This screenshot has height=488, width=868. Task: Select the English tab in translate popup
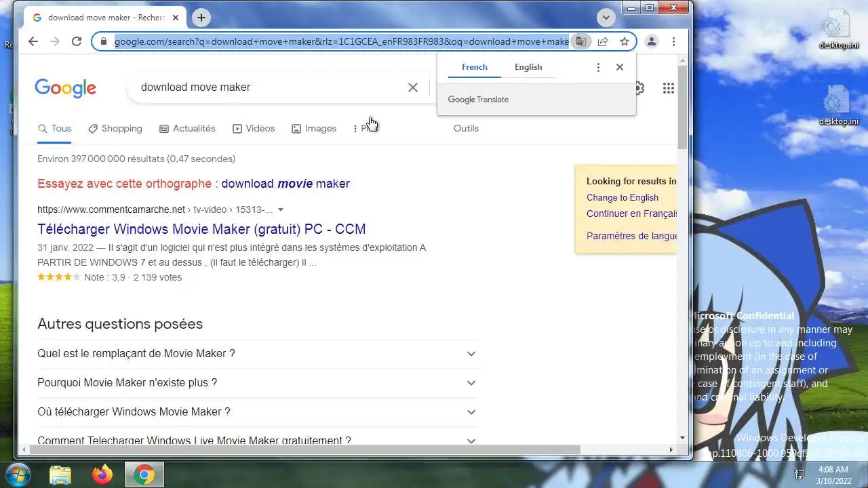pos(528,67)
